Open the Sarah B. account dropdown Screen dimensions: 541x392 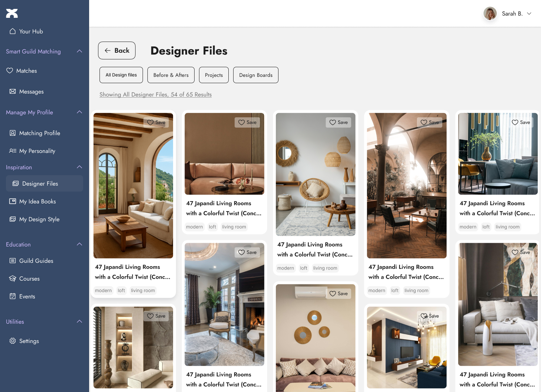pos(529,14)
